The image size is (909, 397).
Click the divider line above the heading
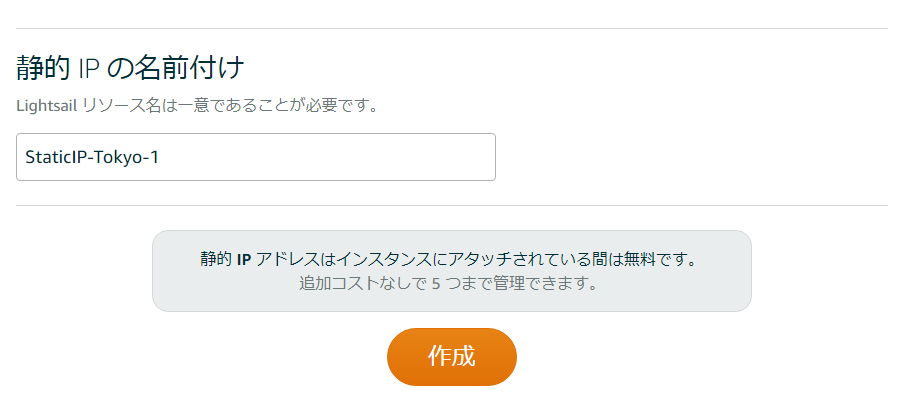(452, 28)
